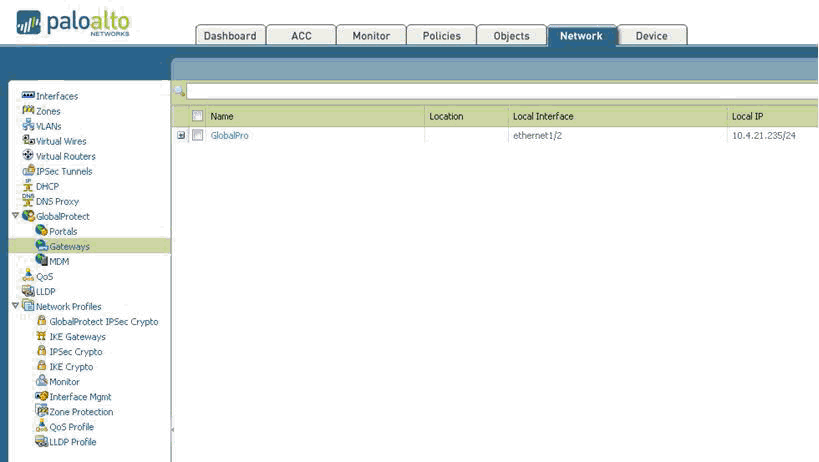Open the Device tab
The height and width of the screenshot is (462, 819).
(x=651, y=36)
